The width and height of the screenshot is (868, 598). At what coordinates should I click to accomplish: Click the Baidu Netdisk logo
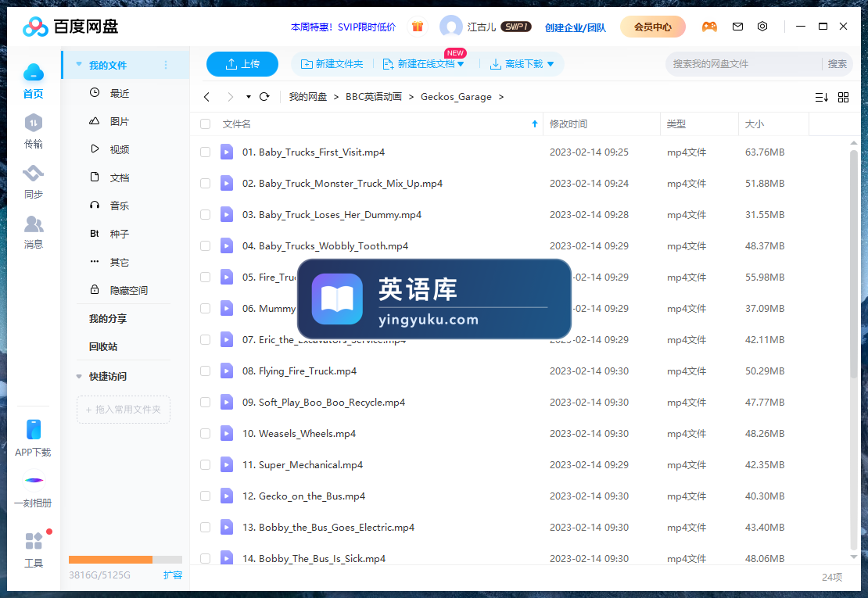click(70, 26)
